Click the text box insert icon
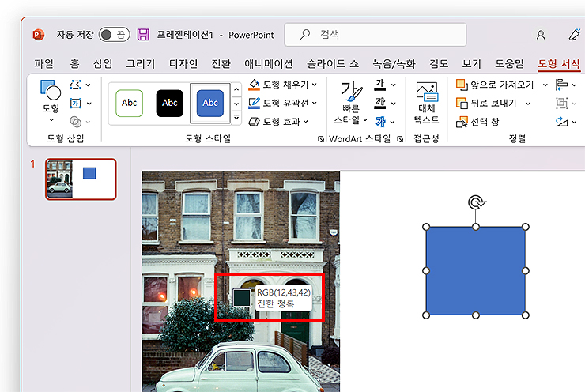This screenshot has height=392, width=585. [x=75, y=103]
